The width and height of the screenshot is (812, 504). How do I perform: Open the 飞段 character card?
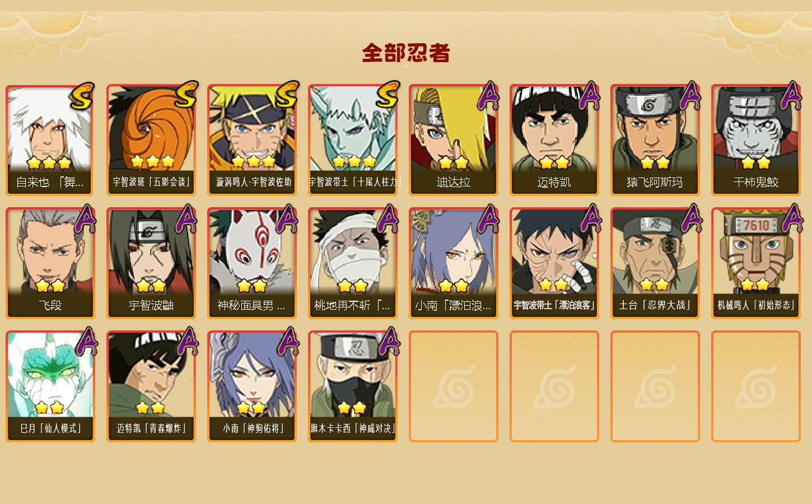point(50,263)
